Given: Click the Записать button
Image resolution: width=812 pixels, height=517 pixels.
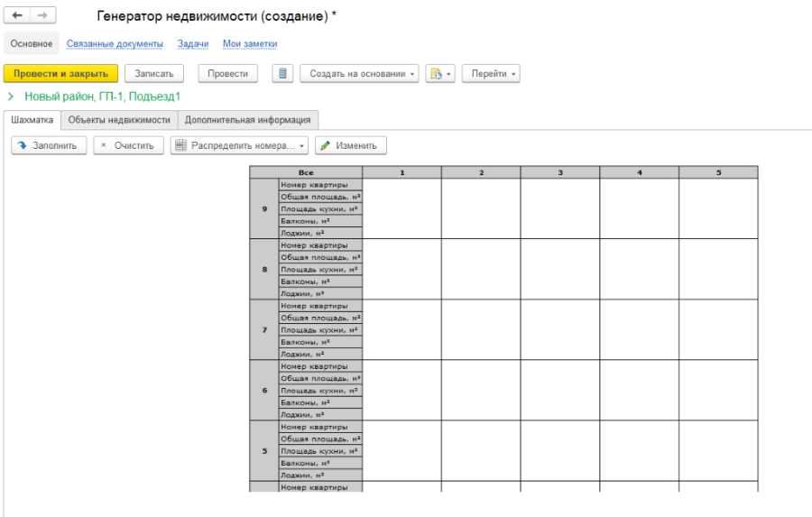Looking at the screenshot, I should pos(154,74).
